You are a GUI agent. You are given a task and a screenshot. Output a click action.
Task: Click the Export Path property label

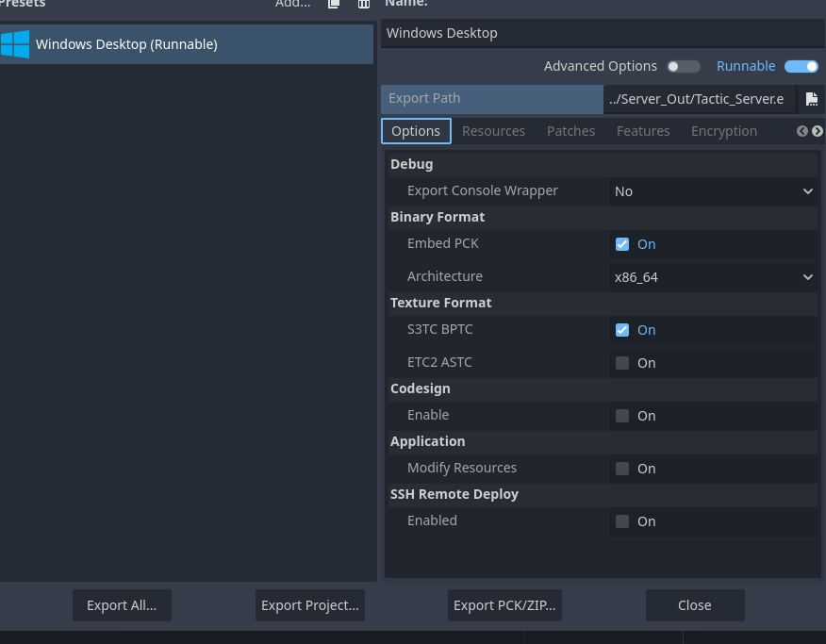click(x=424, y=98)
